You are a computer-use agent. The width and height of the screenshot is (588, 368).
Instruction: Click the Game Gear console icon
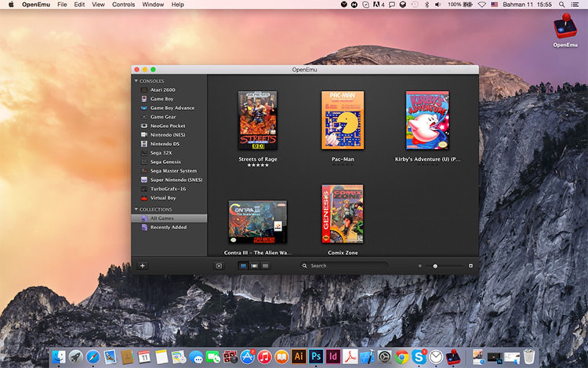[144, 117]
